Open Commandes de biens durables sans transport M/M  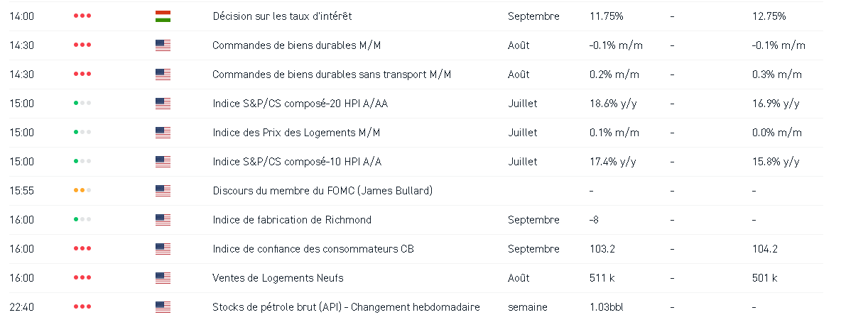pyautogui.click(x=332, y=74)
